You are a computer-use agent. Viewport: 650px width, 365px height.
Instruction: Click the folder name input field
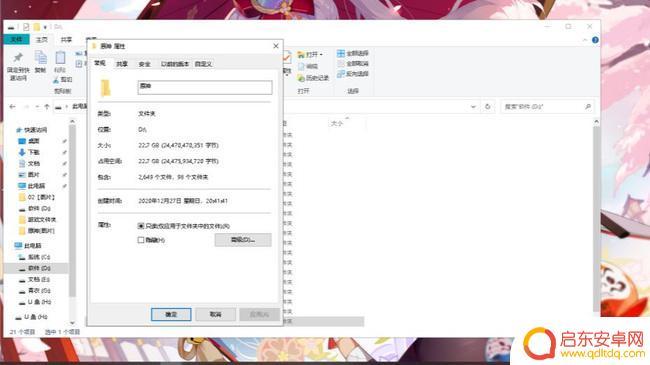(x=205, y=87)
